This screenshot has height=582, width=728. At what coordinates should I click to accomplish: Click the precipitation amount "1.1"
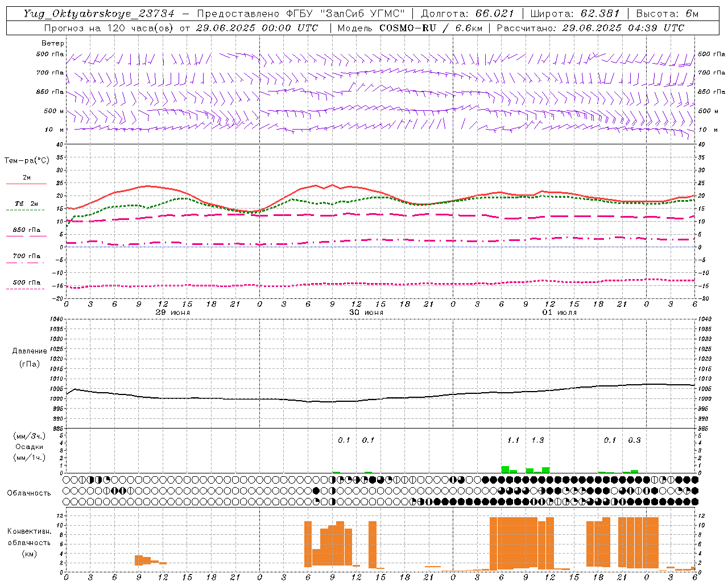pos(513,440)
